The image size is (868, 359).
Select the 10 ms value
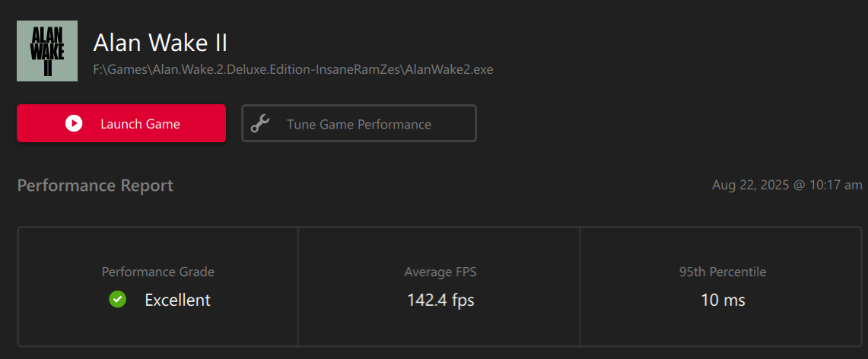click(x=723, y=300)
